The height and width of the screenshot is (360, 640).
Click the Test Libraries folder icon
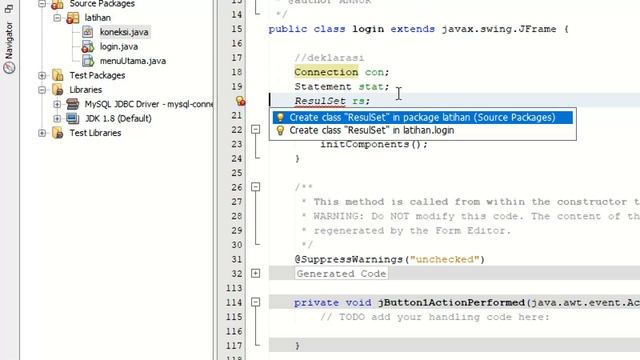58,133
